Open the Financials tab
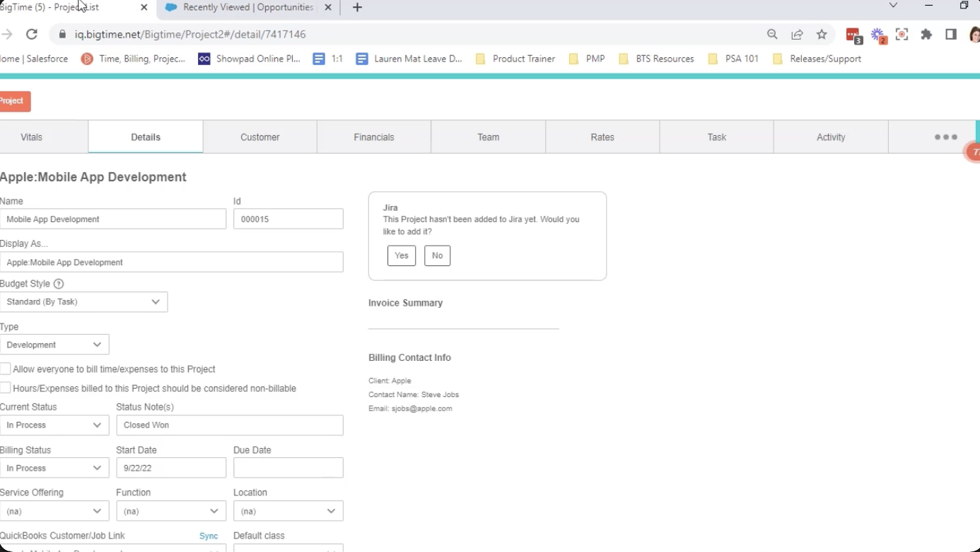This screenshot has width=980, height=552. 374,137
